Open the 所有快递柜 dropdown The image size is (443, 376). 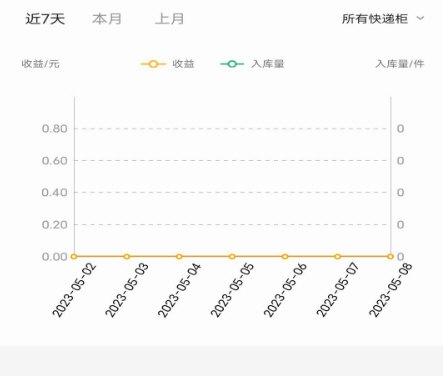coord(383,19)
